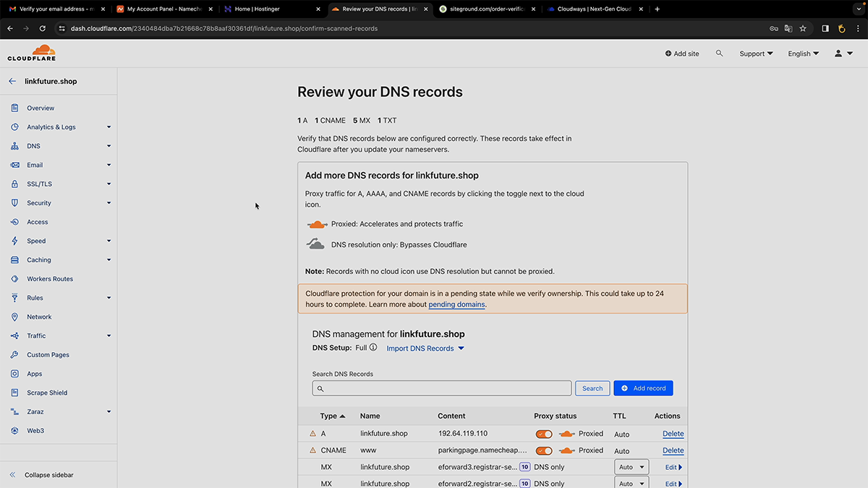Open the header search magnifier icon

719,53
